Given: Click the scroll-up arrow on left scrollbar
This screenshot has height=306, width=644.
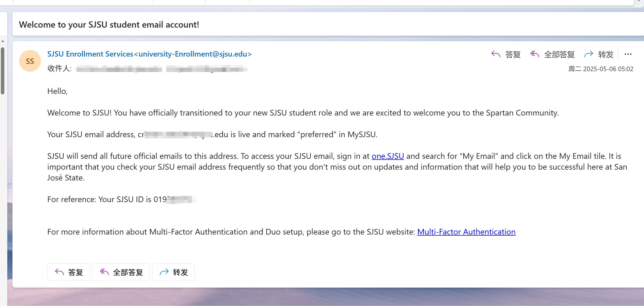Looking at the screenshot, I should tap(3, 41).
